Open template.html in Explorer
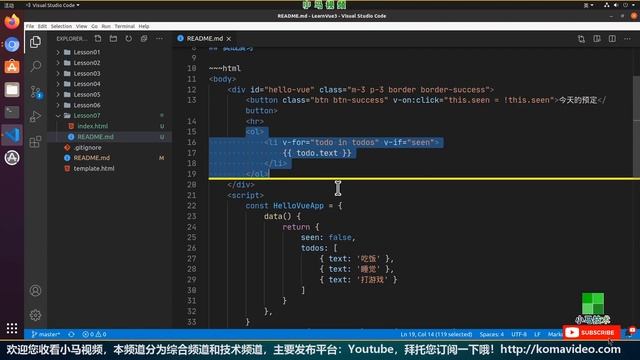This screenshot has height=360, width=640. pos(94,168)
